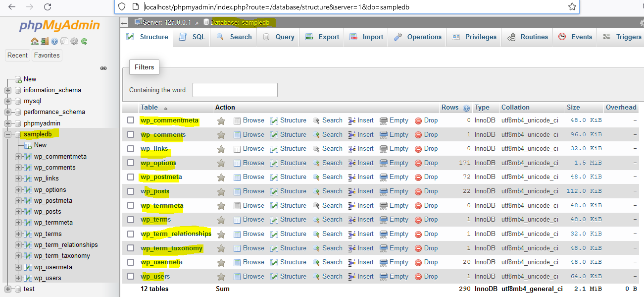Show the Recent tables list

(17, 56)
